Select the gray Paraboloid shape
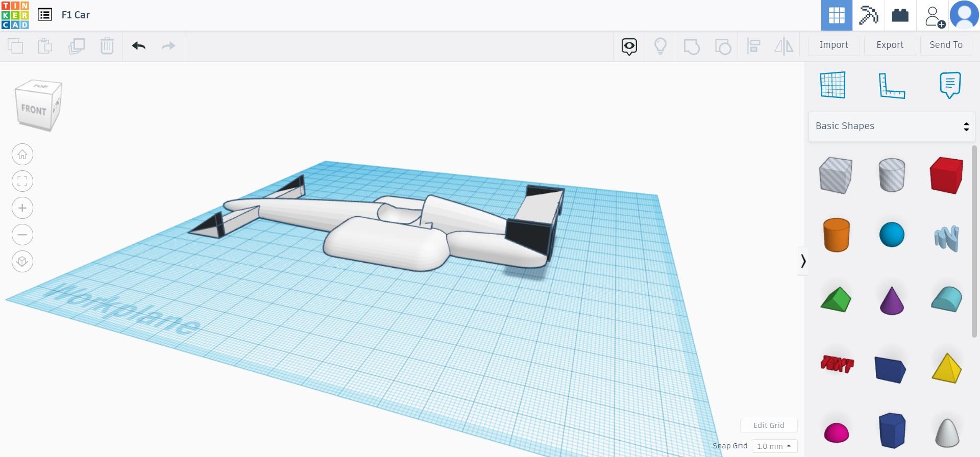The height and width of the screenshot is (457, 980). click(x=947, y=433)
